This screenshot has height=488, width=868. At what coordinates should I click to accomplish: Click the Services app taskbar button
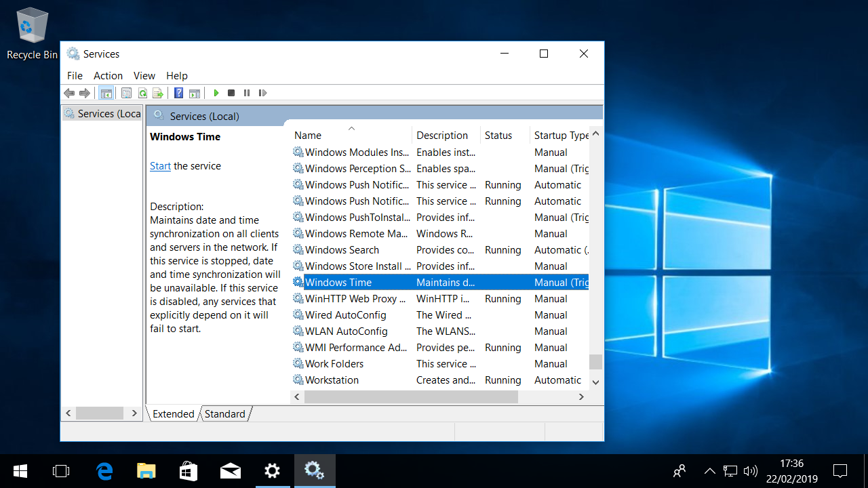[x=315, y=471]
